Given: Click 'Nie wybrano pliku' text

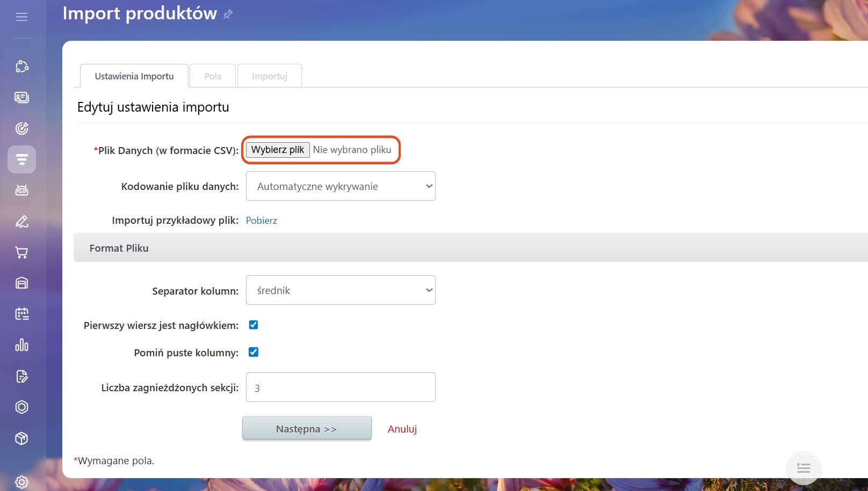Looking at the screenshot, I should pyautogui.click(x=352, y=150).
